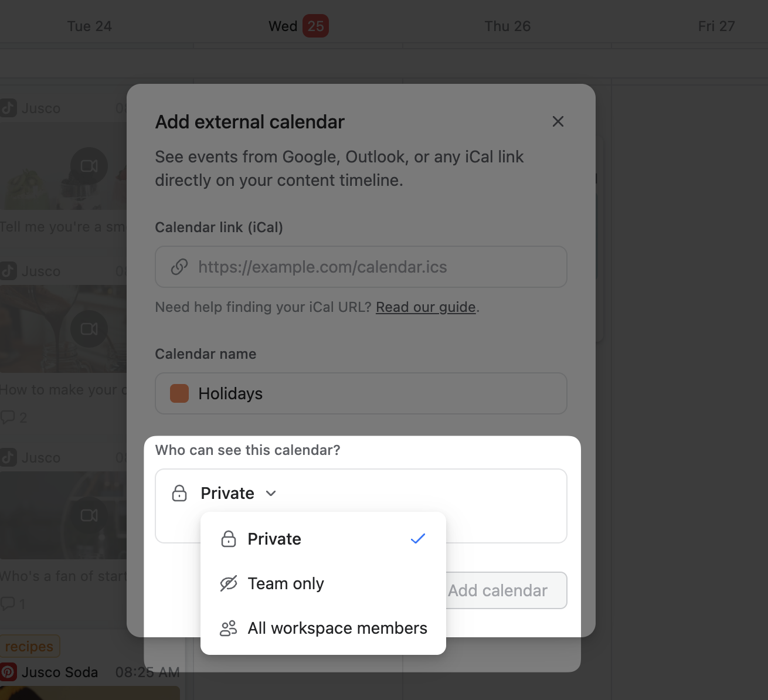
Task: Click the lock icon beside Private dropdown
Action: 179,493
